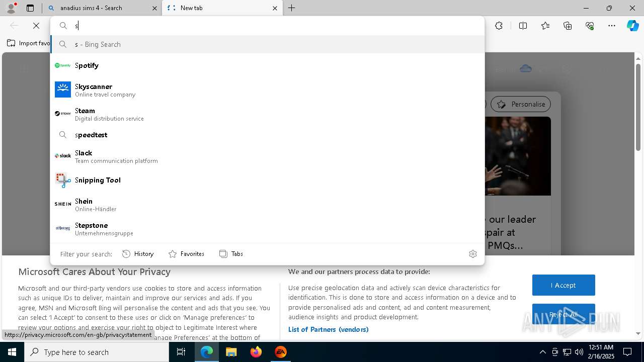Open a new tab with plus button
This screenshot has width=644, height=362.
click(x=292, y=8)
